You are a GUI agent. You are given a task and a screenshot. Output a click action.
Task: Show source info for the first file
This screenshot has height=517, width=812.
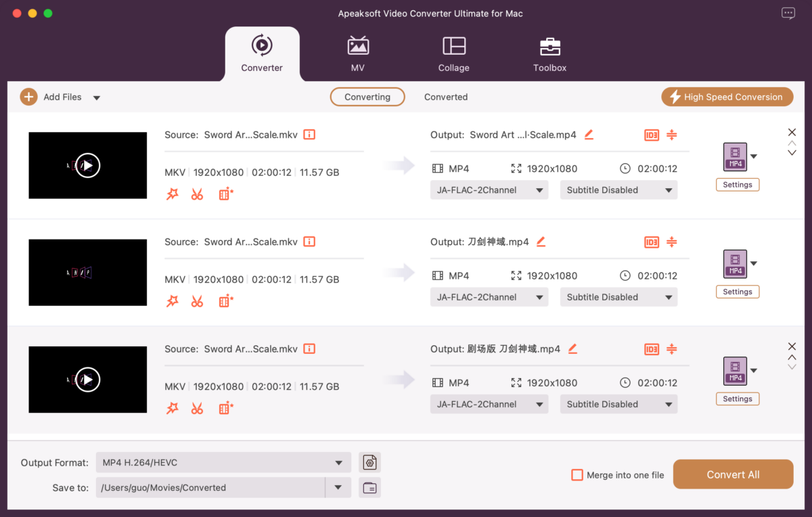click(309, 135)
